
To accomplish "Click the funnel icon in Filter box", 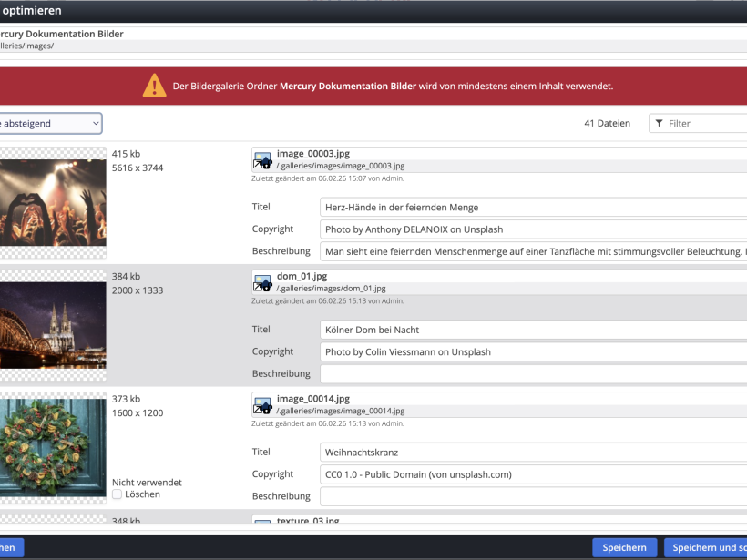I will click(x=659, y=124).
